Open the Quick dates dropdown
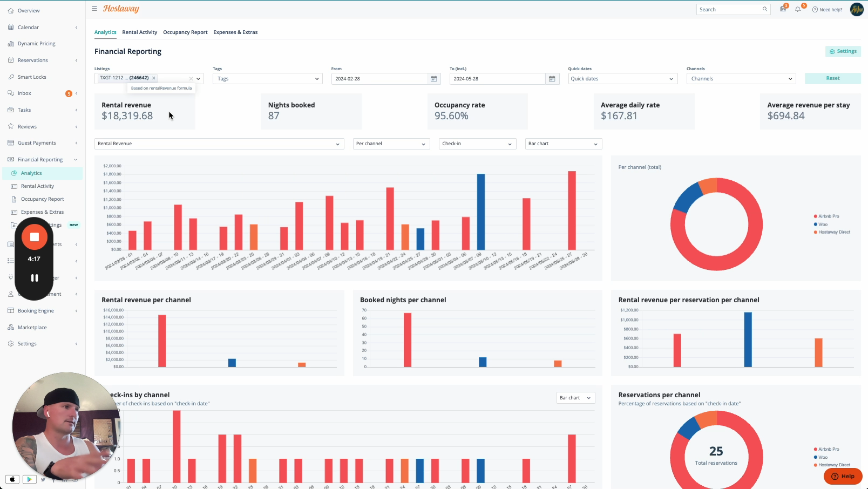The width and height of the screenshot is (868, 489). click(x=622, y=79)
